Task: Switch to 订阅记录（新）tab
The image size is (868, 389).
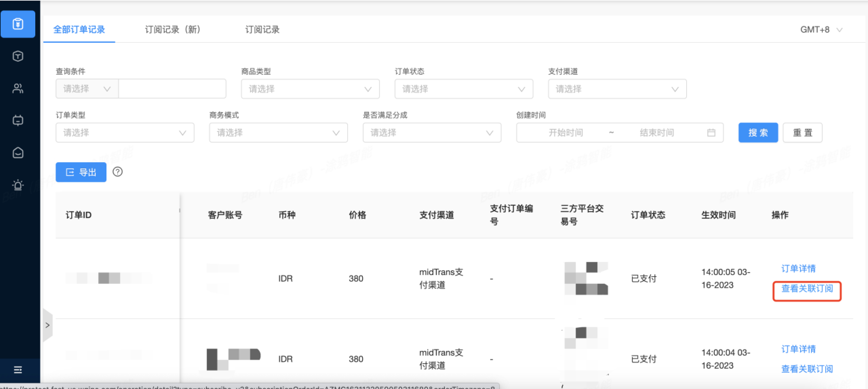Action: [173, 30]
